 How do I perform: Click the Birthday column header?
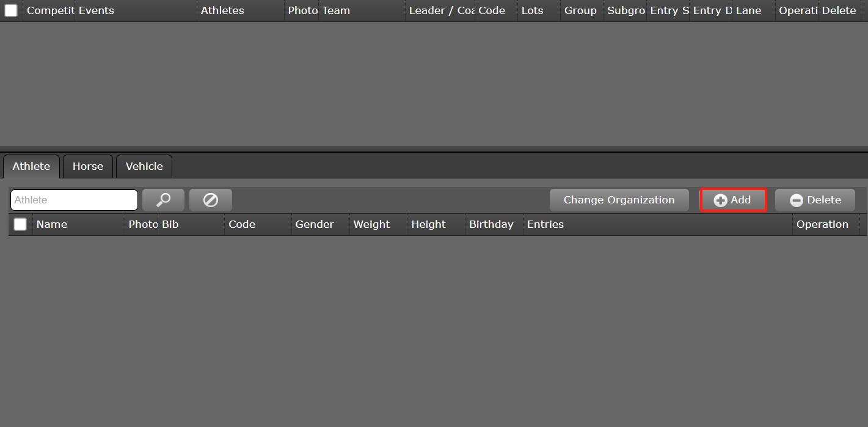pos(491,224)
